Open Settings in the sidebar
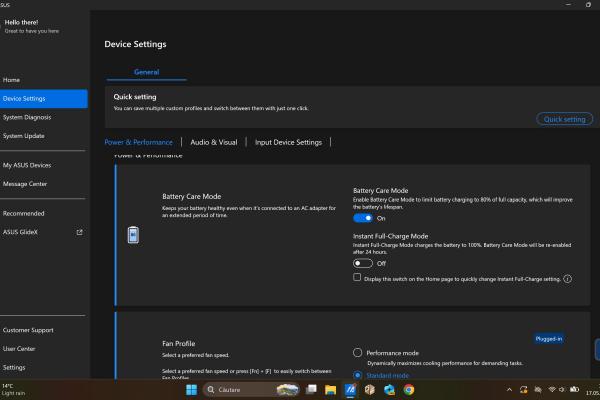This screenshot has width=600, height=400. coord(14,367)
